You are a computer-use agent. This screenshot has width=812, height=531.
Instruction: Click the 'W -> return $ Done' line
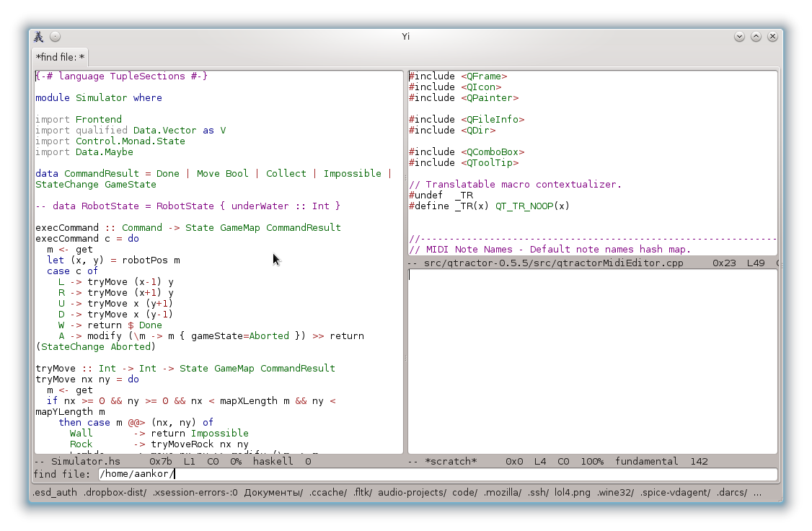[x=110, y=325]
